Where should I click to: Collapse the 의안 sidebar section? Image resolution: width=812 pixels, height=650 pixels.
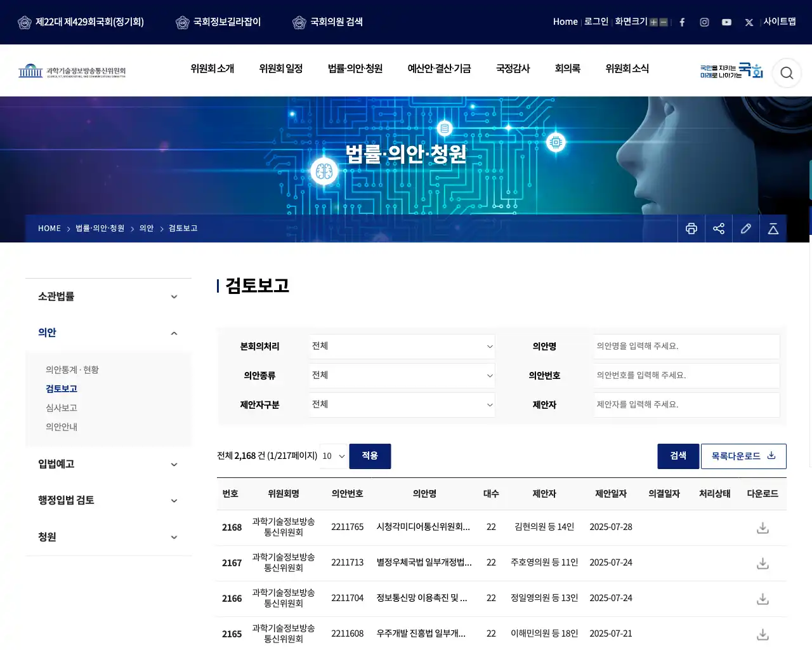coord(108,333)
